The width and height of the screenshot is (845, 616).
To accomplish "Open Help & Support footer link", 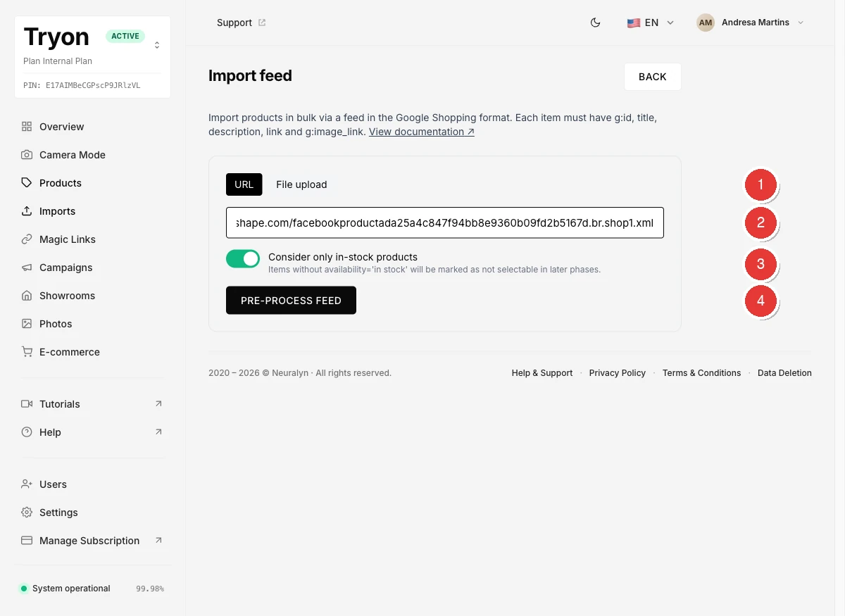I will 542,373.
